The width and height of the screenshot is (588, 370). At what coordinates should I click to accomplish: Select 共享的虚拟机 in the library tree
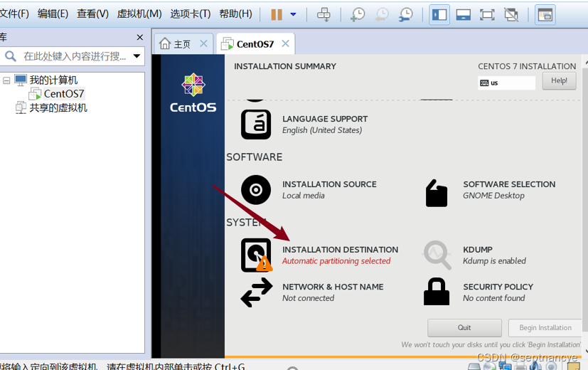tap(58, 107)
